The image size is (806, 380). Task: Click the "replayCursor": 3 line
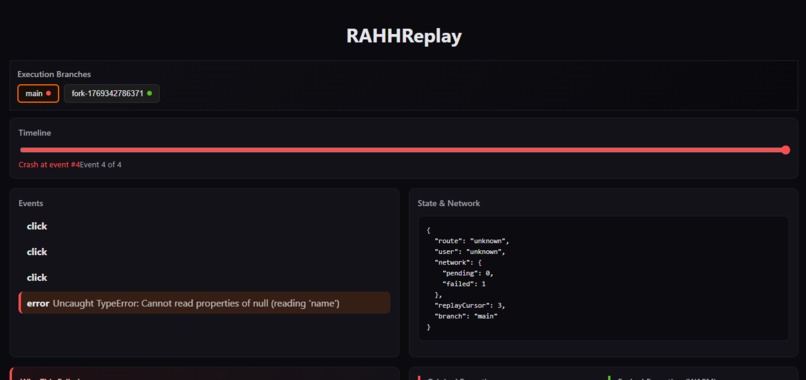click(x=470, y=305)
